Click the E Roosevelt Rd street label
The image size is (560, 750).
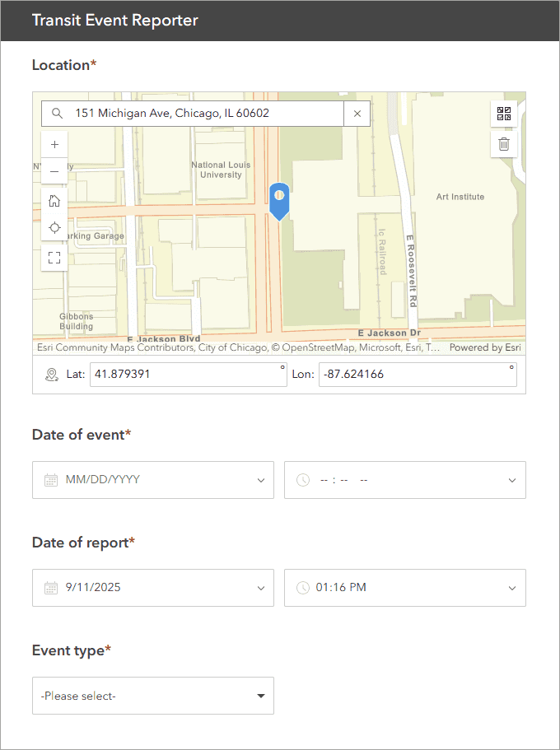(x=411, y=271)
